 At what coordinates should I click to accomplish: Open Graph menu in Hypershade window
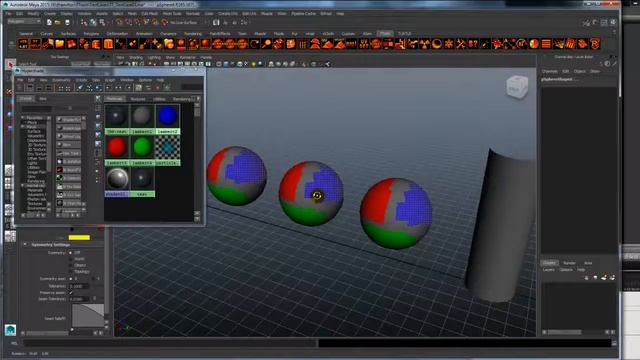point(110,80)
